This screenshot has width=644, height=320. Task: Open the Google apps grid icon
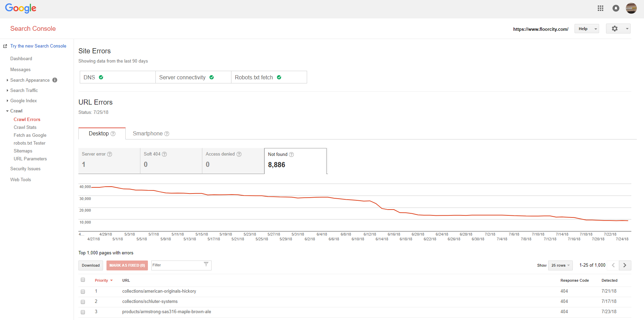pos(601,8)
